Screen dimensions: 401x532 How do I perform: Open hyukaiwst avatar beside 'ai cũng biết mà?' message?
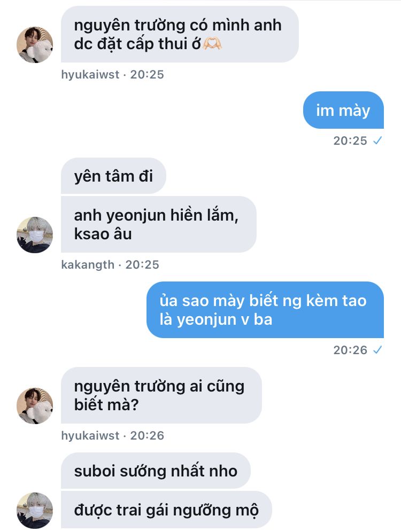click(x=35, y=405)
